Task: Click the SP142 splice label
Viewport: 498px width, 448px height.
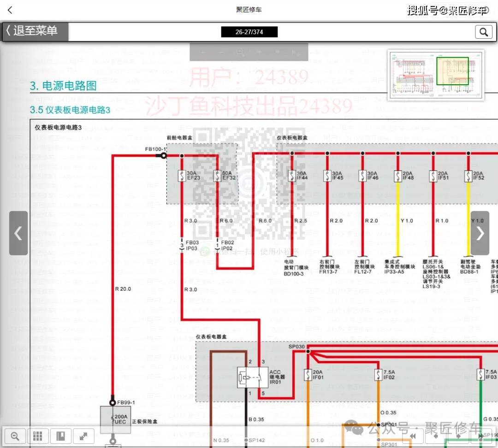Action: tap(257, 440)
